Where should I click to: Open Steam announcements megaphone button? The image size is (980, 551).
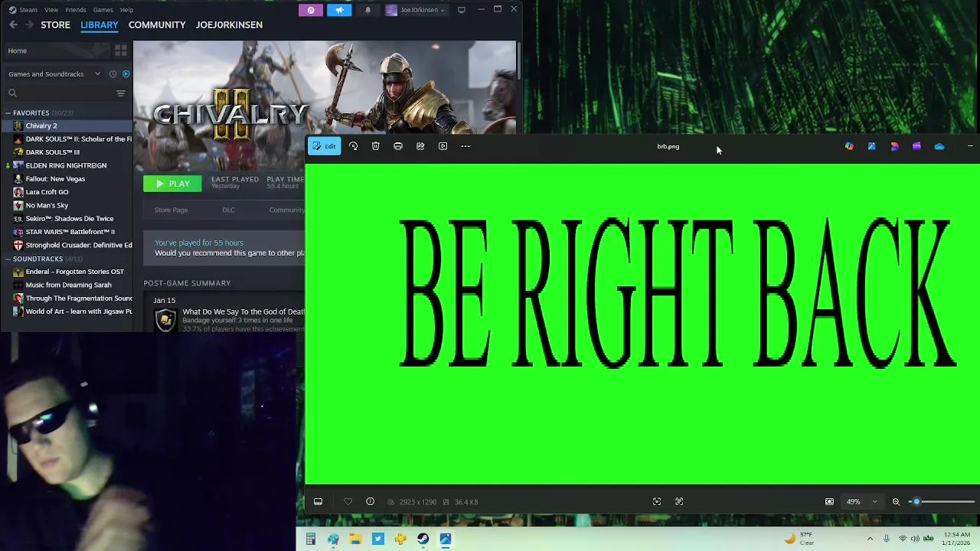point(339,10)
